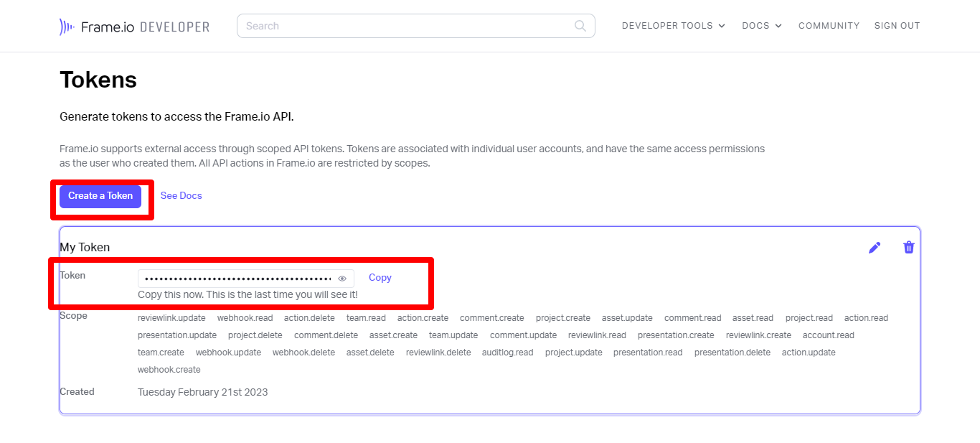Open the Docs dropdown menu
Image resolution: width=980 pixels, height=443 pixels.
761,26
